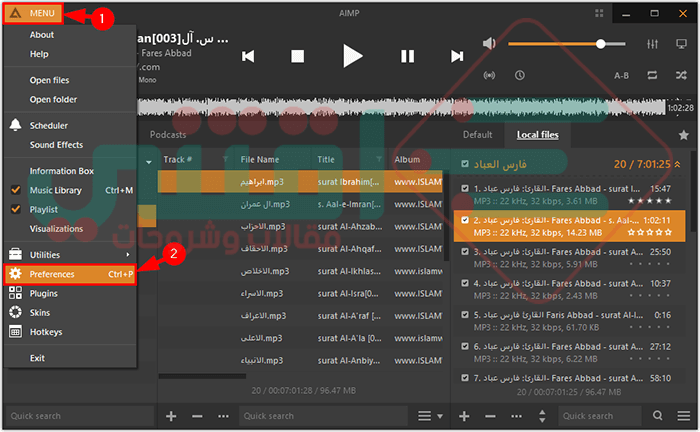This screenshot has width=700, height=432.
Task: Click the favorites star icon
Action: [683, 135]
